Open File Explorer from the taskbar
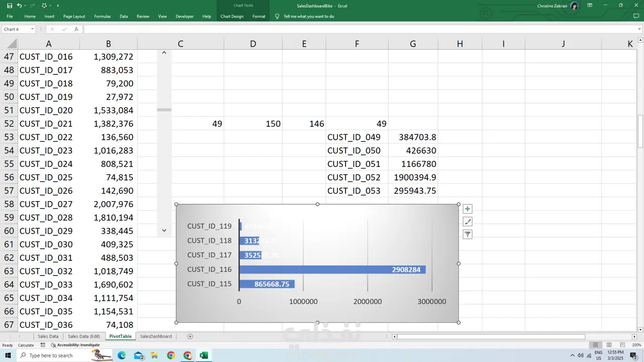This screenshot has width=644, height=362. pyautogui.click(x=154, y=355)
